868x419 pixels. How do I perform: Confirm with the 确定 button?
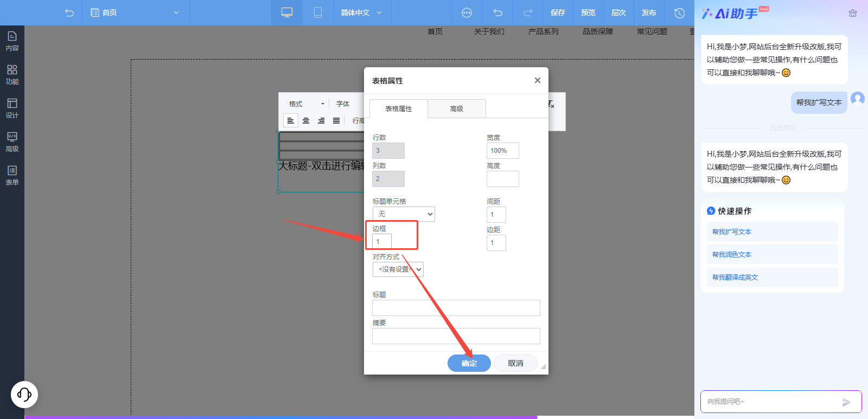tap(469, 363)
